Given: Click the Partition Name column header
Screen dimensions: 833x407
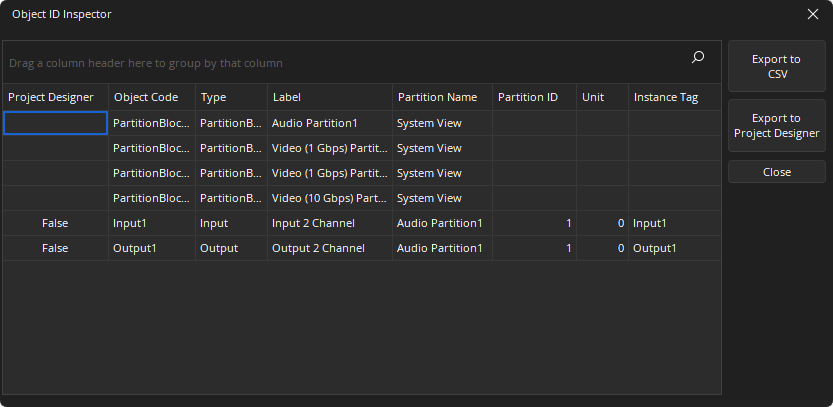Looking at the screenshot, I should (437, 97).
